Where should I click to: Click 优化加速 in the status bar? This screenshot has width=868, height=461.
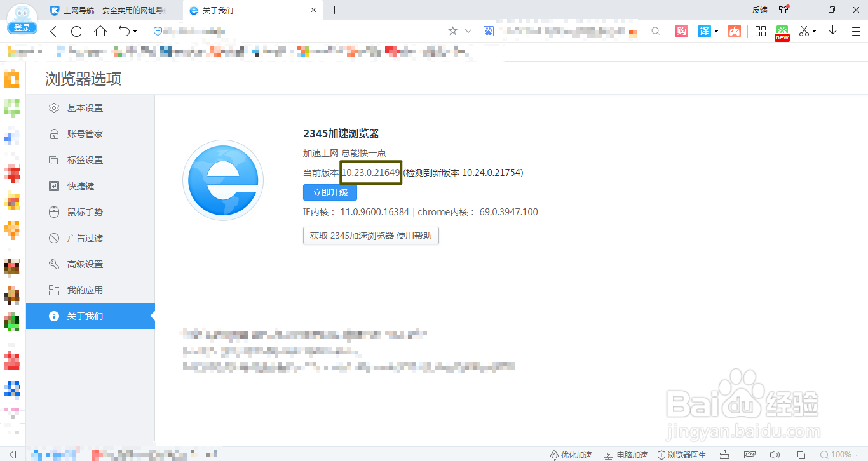(x=571, y=455)
